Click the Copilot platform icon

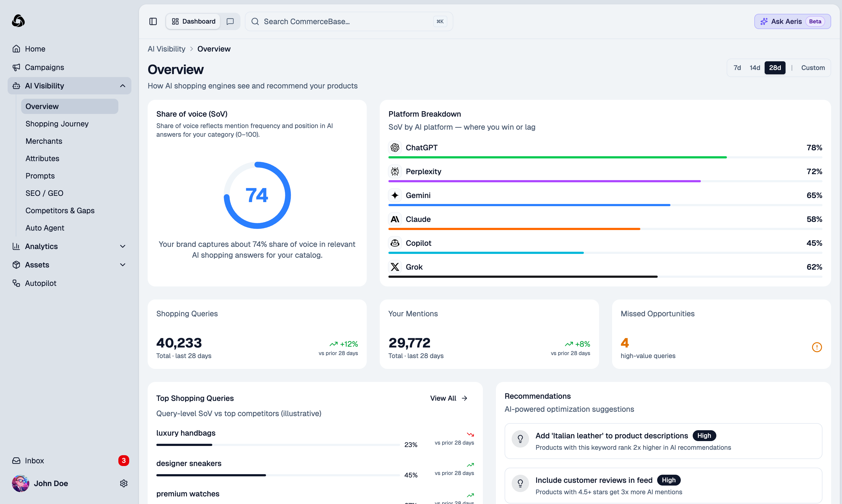point(395,243)
